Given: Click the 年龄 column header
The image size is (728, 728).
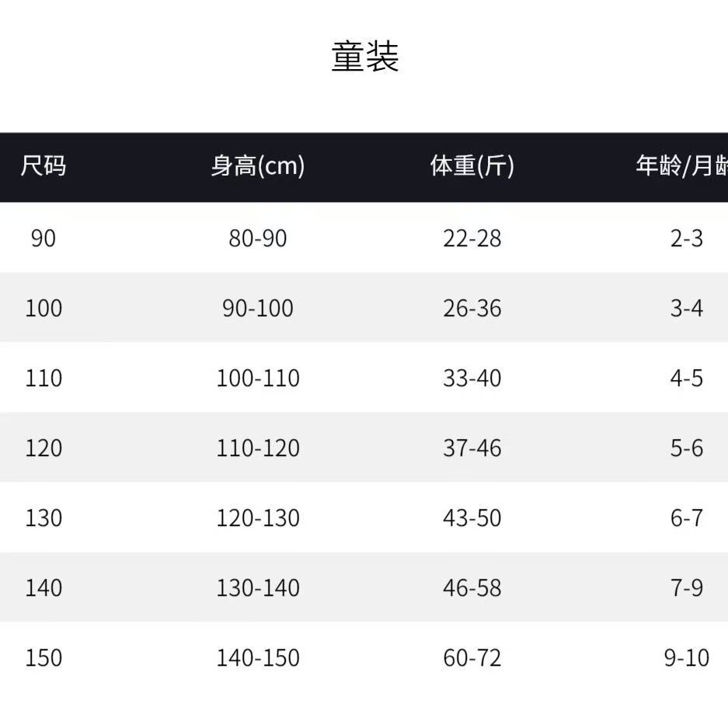Looking at the screenshot, I should tap(681, 166).
